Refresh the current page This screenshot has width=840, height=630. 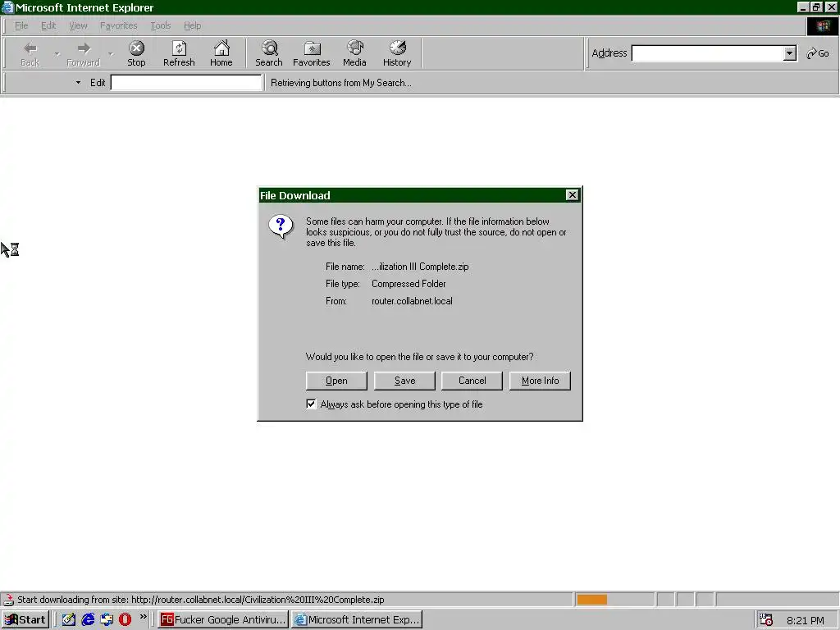coord(179,53)
